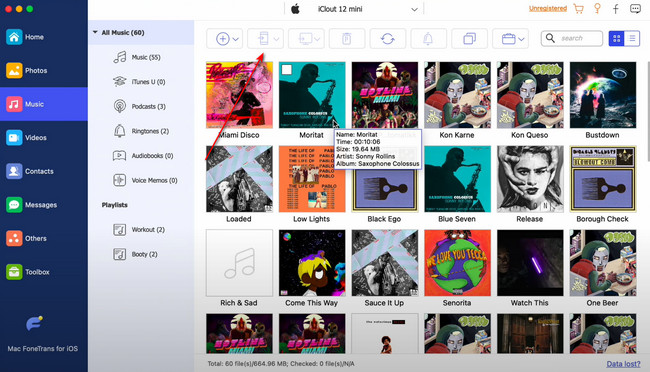The width and height of the screenshot is (650, 372).
Task: Open the Export to PC dropdown arrow
Action: [317, 39]
